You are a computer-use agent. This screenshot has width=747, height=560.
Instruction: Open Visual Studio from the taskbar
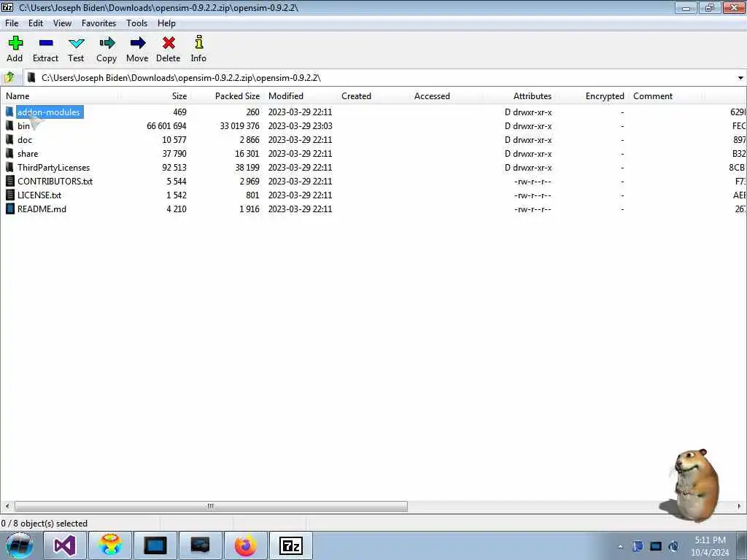point(65,545)
